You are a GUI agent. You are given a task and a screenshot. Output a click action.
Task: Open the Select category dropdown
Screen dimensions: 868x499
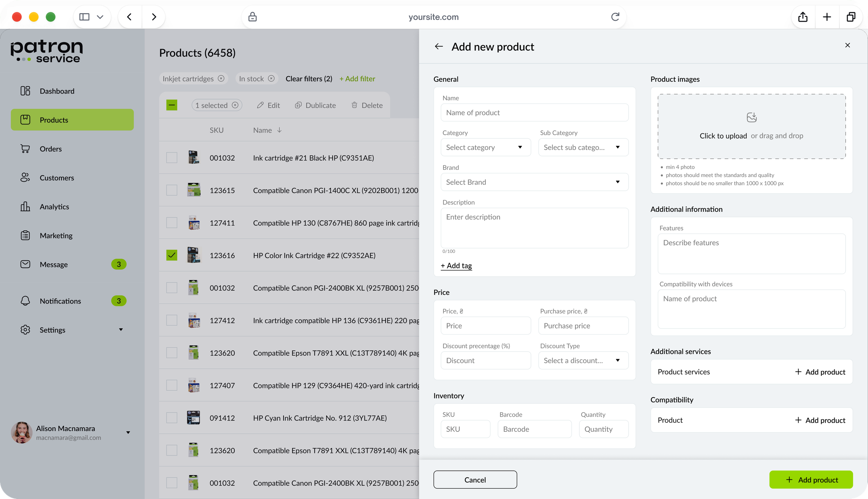[486, 147]
